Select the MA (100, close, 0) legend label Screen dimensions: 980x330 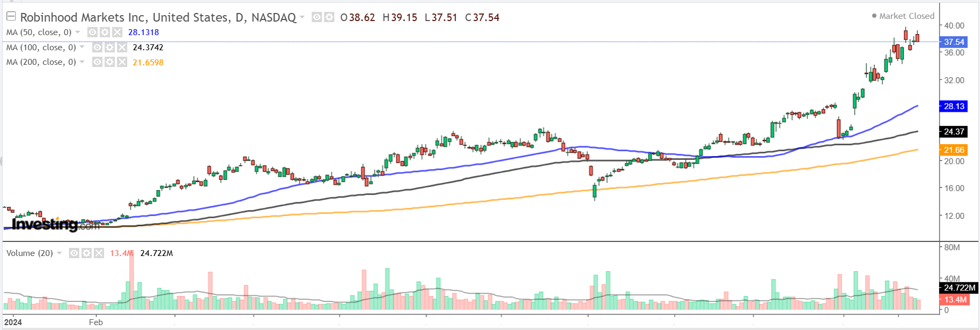pyautogui.click(x=41, y=48)
